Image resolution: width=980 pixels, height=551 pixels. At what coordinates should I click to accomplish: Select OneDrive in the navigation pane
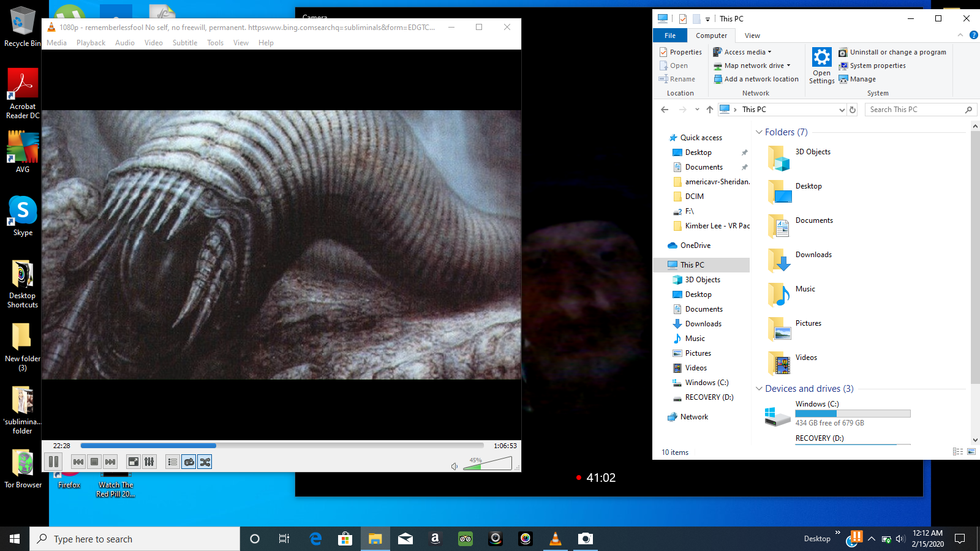(695, 246)
